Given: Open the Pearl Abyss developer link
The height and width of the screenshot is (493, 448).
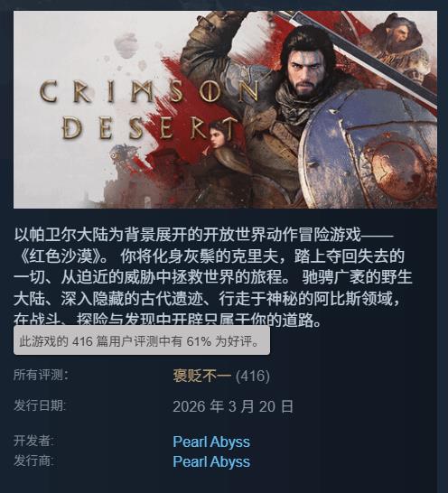Looking at the screenshot, I should click(x=211, y=442).
